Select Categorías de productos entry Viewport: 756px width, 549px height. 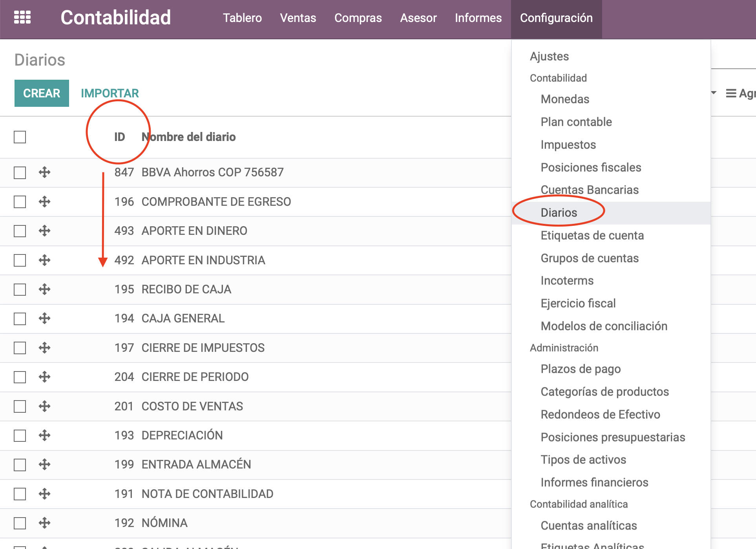coord(611,392)
